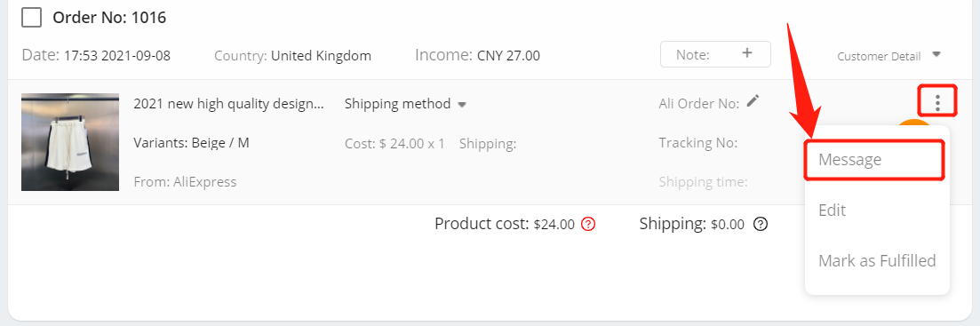
Task: Open the three-dot more options menu
Action: click(937, 102)
